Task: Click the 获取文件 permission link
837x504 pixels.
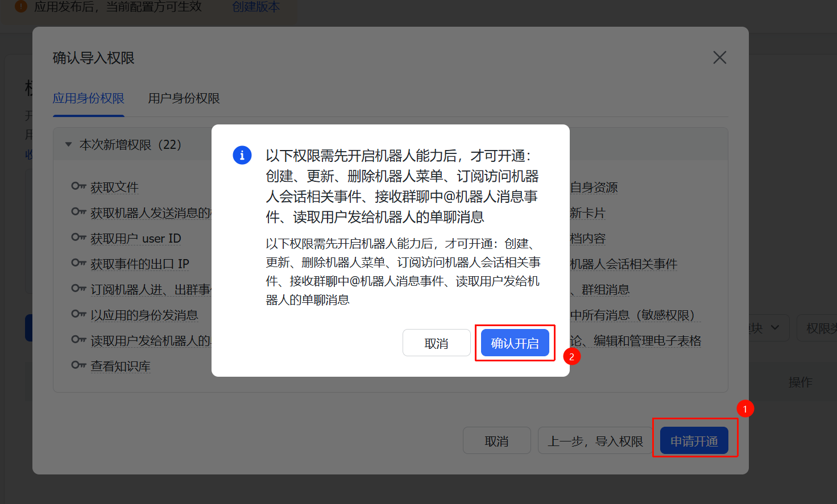Action: point(114,187)
